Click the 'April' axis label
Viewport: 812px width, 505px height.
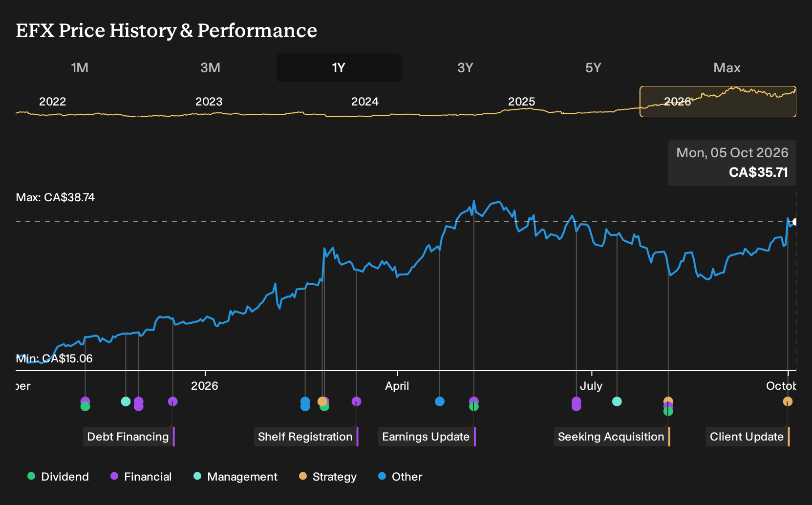[397, 386]
